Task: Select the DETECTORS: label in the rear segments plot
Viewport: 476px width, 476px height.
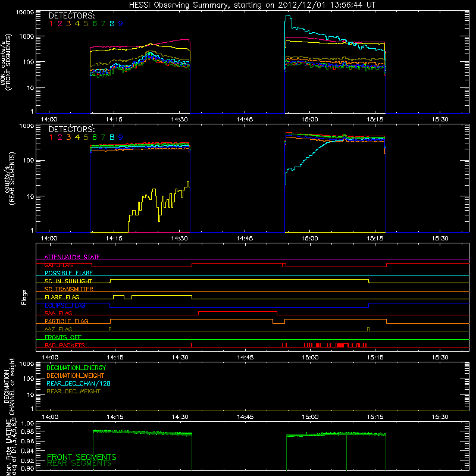Action: (x=71, y=129)
